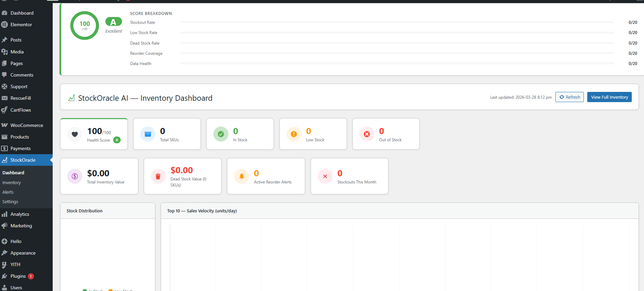This screenshot has width=644, height=291.
Task: Click the blue box icon on Total SKUs card
Action: click(148, 134)
